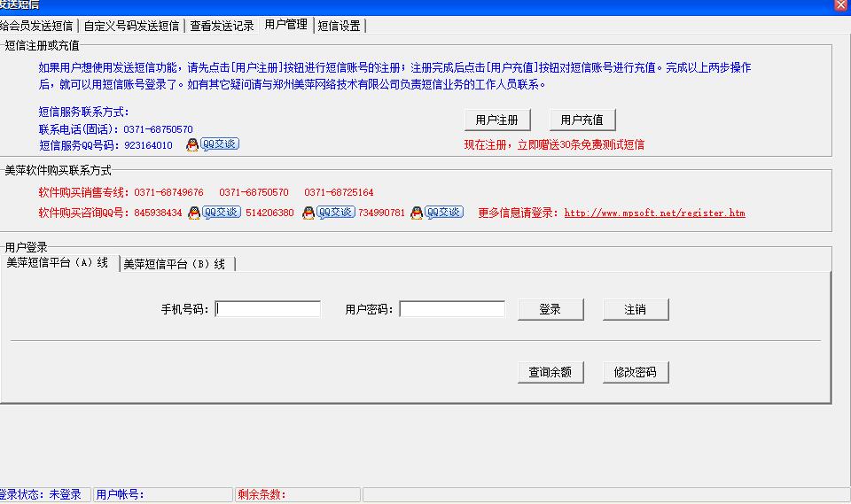
Task: Start QQ交谈 chat for 514206380
Action: (x=336, y=212)
